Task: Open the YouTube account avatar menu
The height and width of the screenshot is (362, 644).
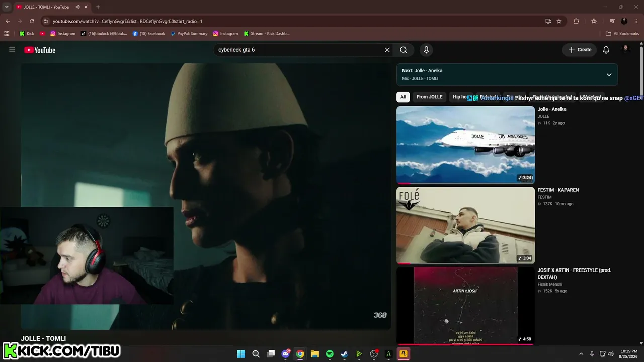Action: click(626, 49)
